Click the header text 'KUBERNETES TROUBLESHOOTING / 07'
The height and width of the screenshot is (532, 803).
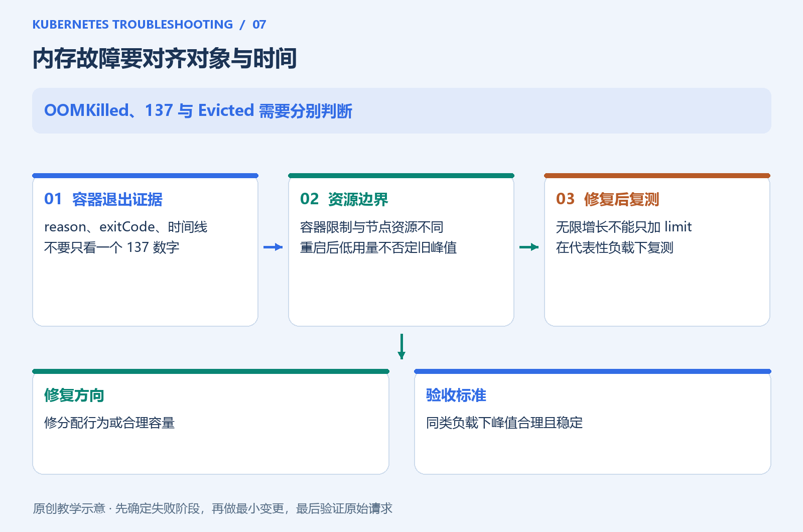pyautogui.click(x=149, y=25)
